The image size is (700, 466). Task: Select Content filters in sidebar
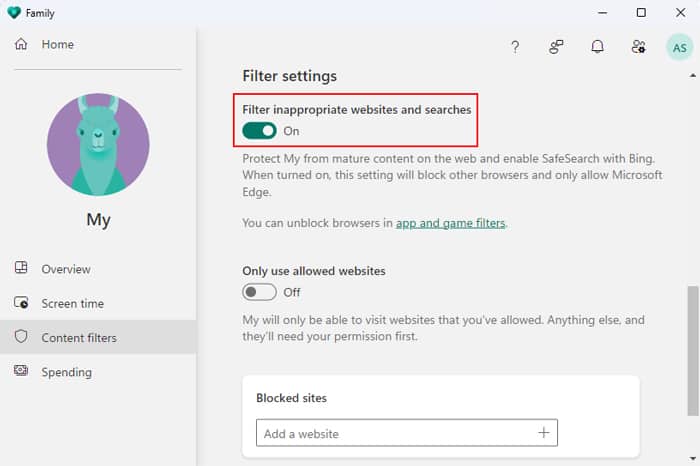click(x=98, y=337)
